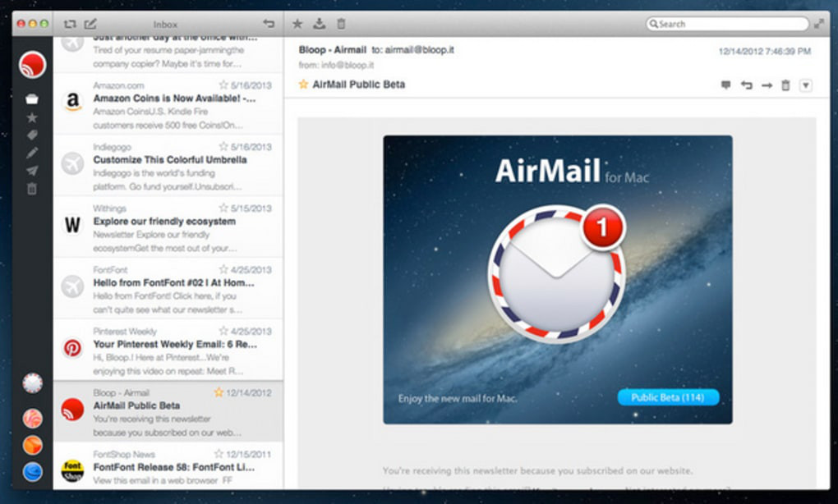This screenshot has width=838, height=504.
Task: Star the FontFont Hello #02 email
Action: tap(223, 269)
